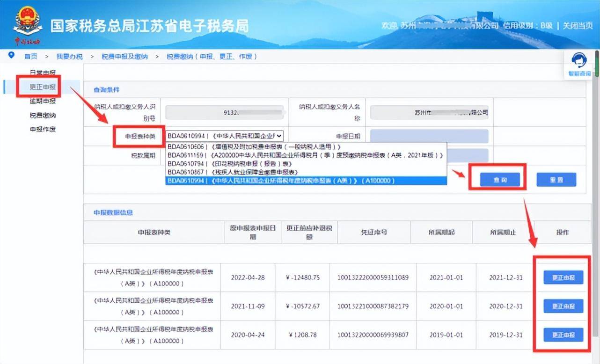Click the 查询 button

(x=500, y=180)
